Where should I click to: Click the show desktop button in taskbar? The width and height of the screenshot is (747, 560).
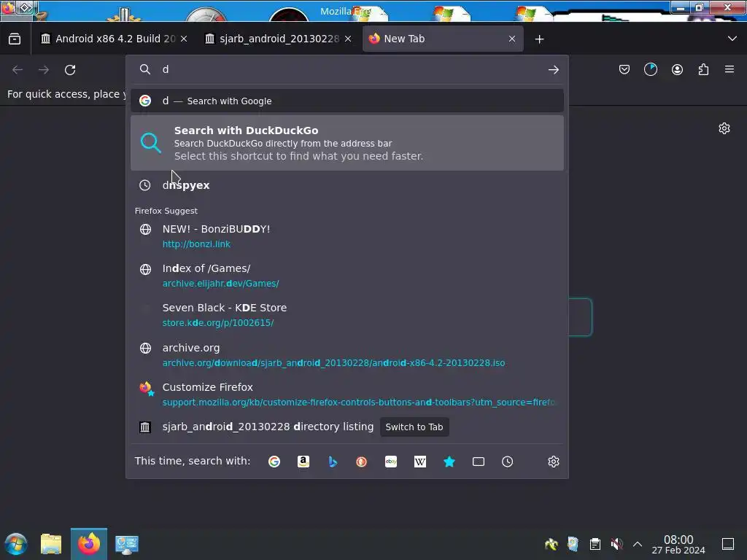tap(728, 544)
